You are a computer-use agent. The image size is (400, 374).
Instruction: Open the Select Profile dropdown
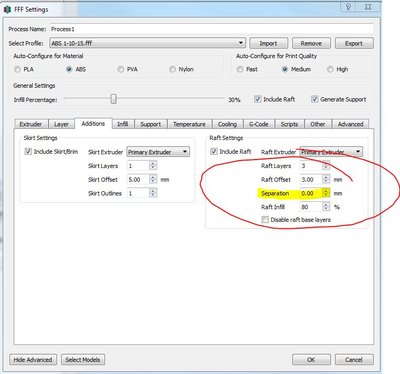[x=147, y=43]
